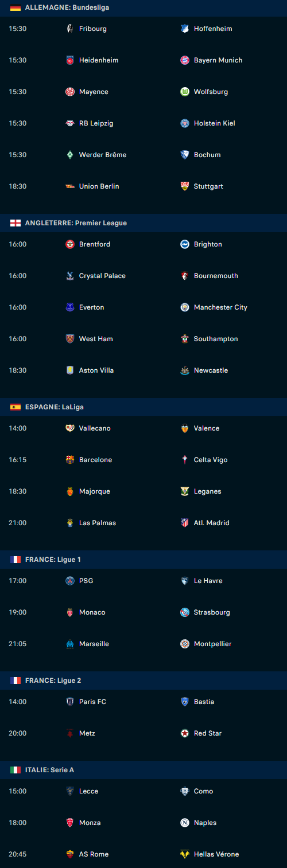Click the Newcastle club crest

[x=185, y=370]
